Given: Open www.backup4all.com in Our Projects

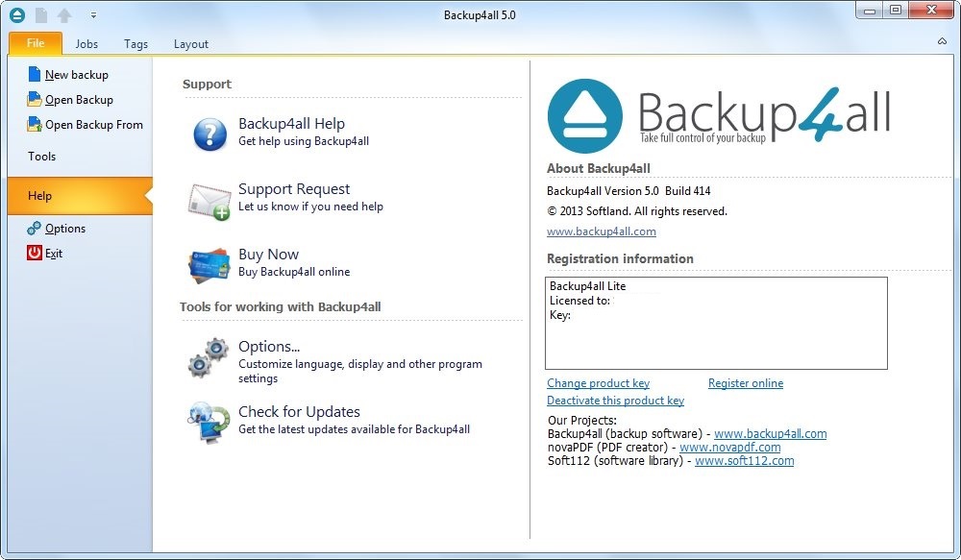Looking at the screenshot, I should [770, 434].
